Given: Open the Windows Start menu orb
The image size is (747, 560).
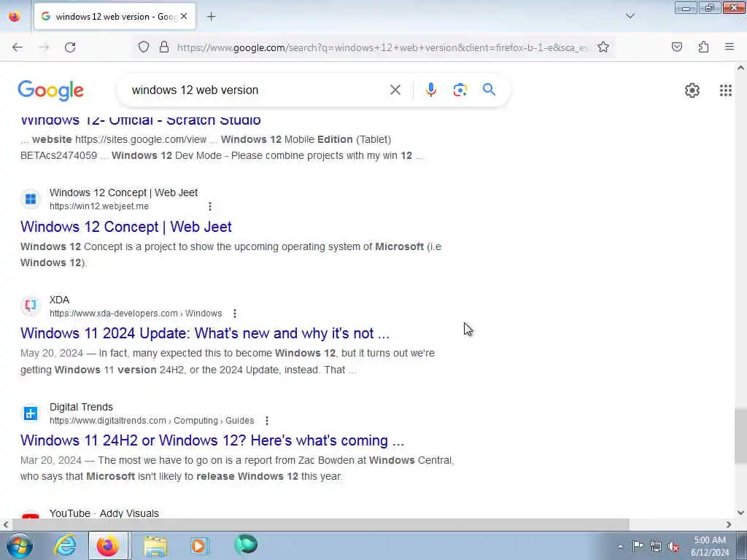Looking at the screenshot, I should point(20,545).
